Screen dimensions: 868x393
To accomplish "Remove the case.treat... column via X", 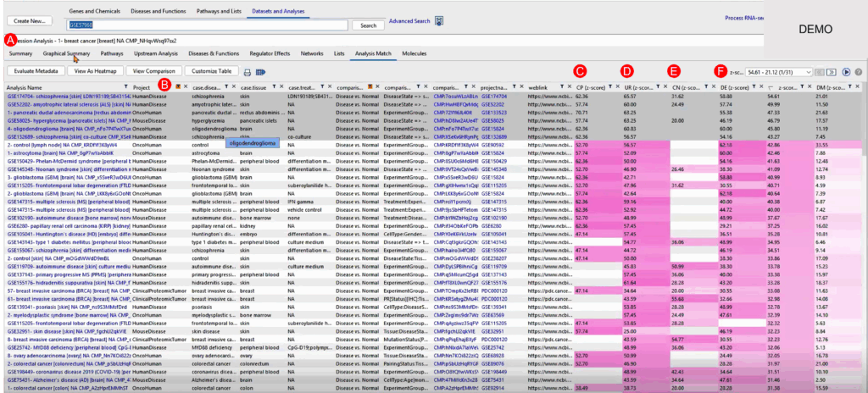I will click(x=330, y=87).
